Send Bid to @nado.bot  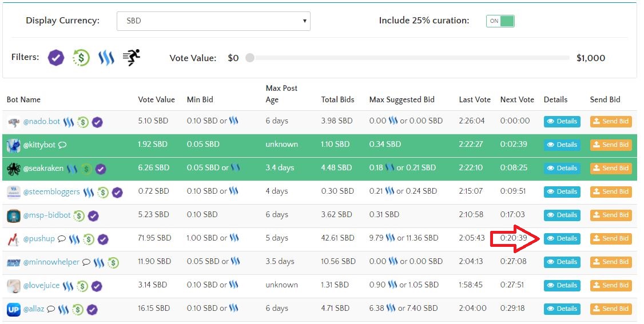coord(610,121)
